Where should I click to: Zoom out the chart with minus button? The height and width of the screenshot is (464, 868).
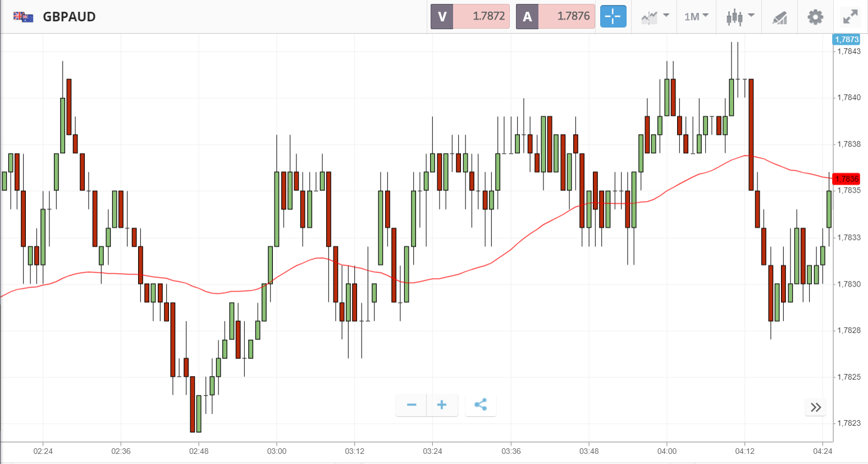coord(412,405)
